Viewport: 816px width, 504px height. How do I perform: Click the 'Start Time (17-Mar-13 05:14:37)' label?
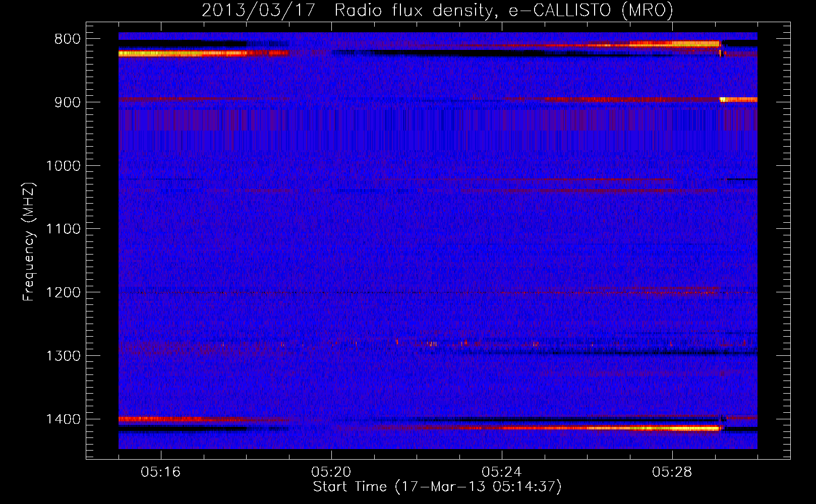pyautogui.click(x=437, y=487)
